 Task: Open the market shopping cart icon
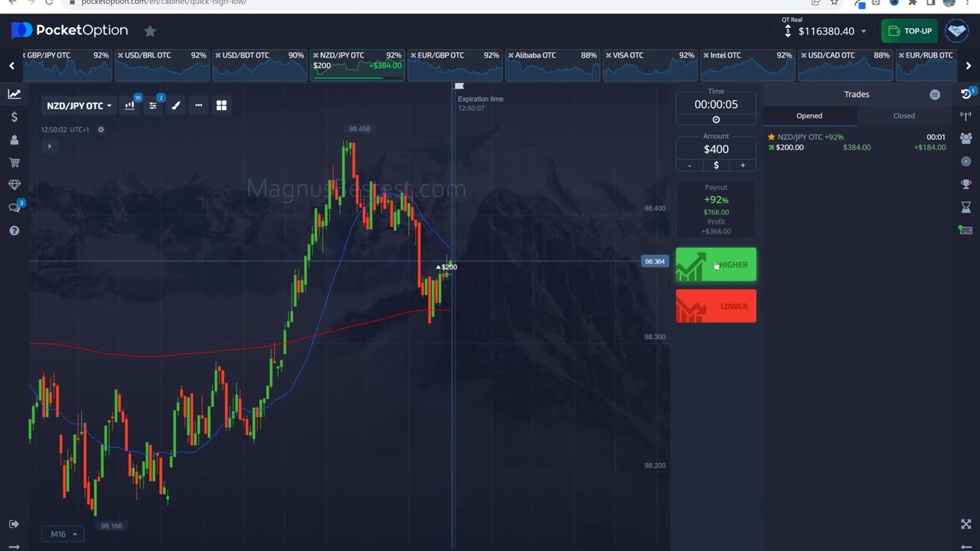(14, 162)
